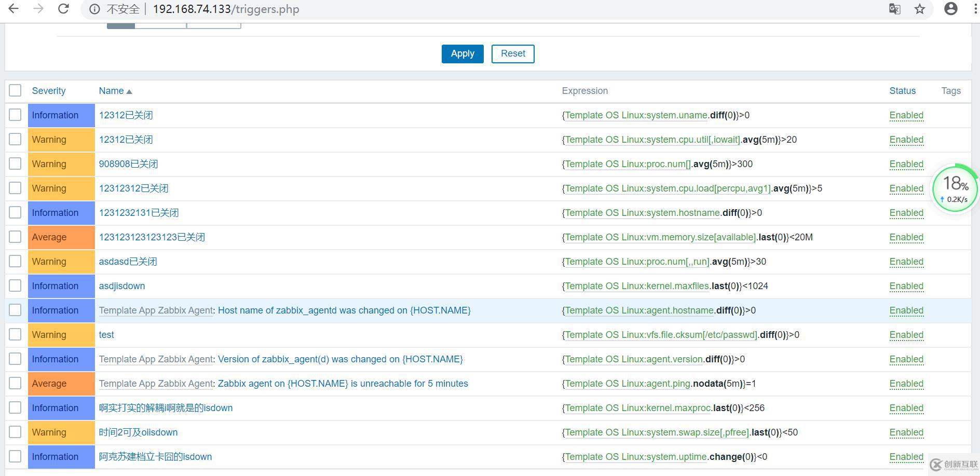Open the browser profile account icon
The height and width of the screenshot is (476, 980).
(x=951, y=9)
